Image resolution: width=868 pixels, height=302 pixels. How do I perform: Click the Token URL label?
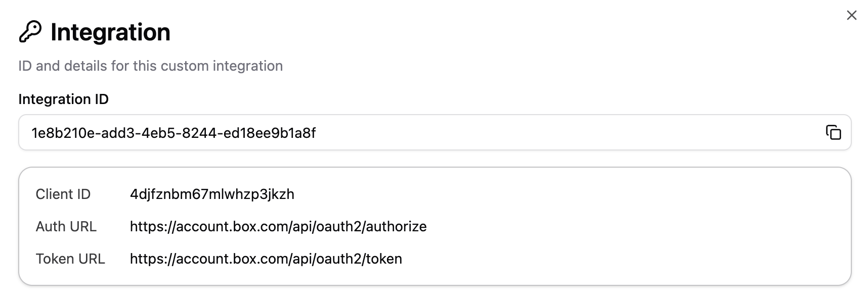[x=70, y=259]
